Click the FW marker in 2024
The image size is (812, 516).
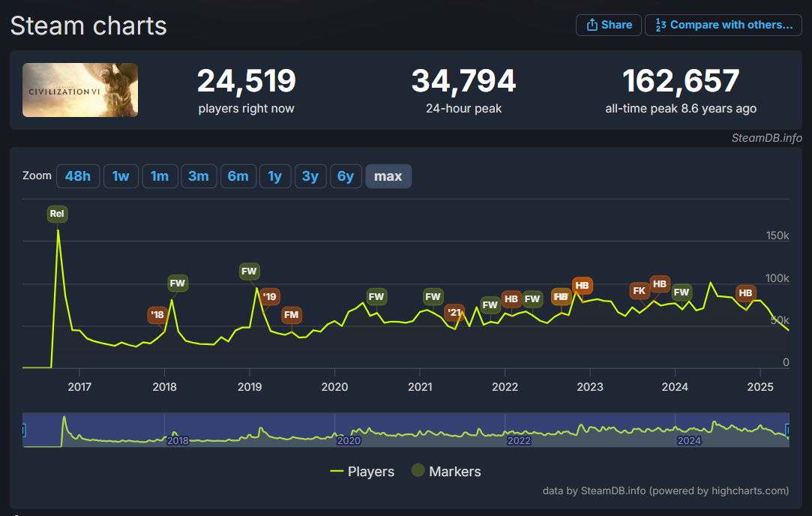pos(682,292)
